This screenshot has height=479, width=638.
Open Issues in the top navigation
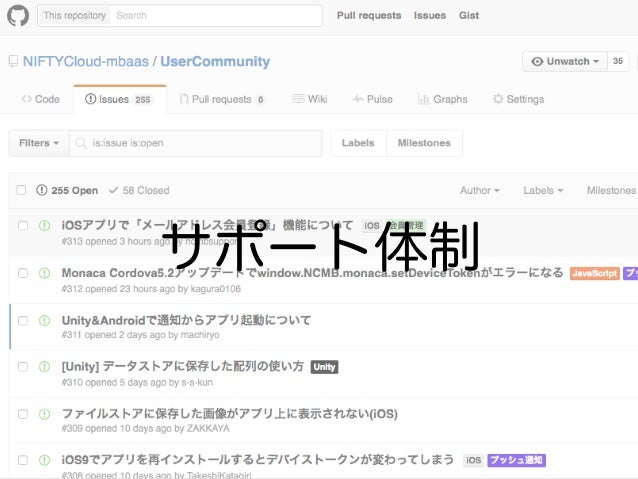click(x=430, y=15)
